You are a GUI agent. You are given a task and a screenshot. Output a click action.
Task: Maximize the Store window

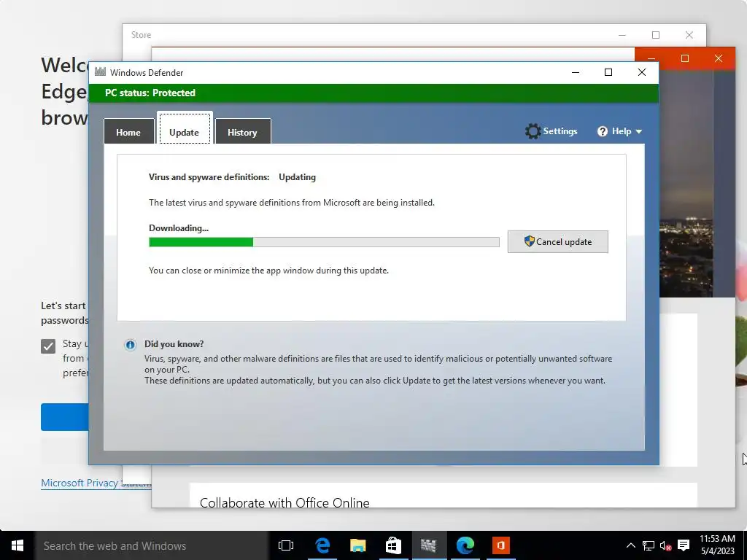656,35
